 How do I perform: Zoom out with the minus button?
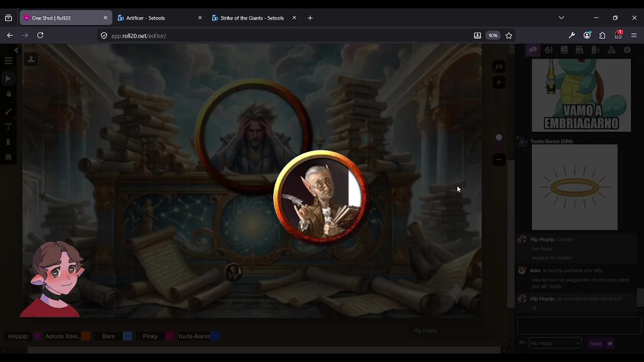(499, 160)
